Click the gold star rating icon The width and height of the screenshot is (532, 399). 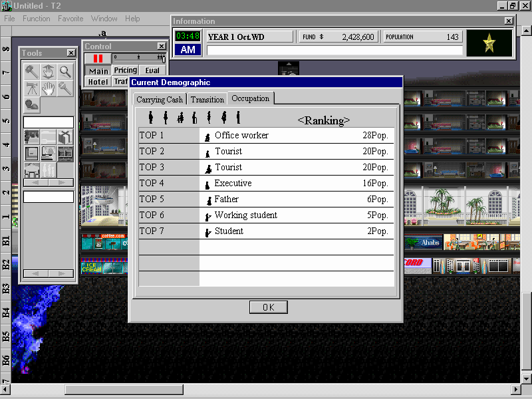pos(489,44)
